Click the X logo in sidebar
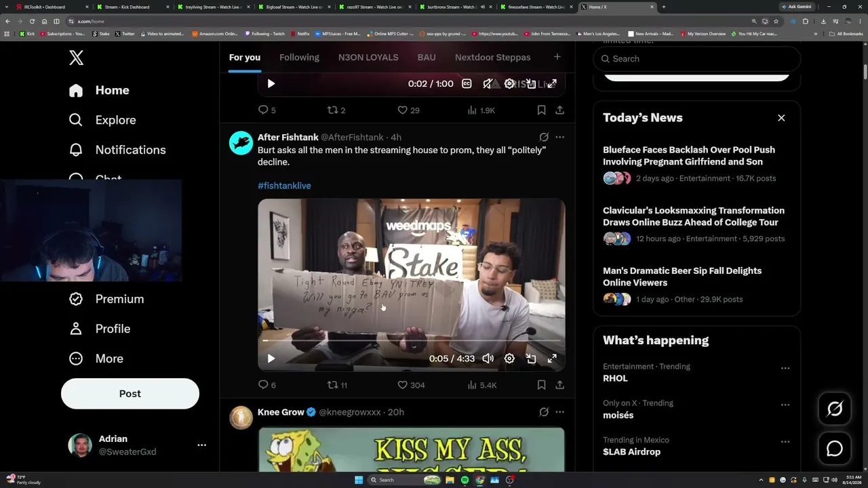This screenshot has width=868, height=488. tap(76, 58)
